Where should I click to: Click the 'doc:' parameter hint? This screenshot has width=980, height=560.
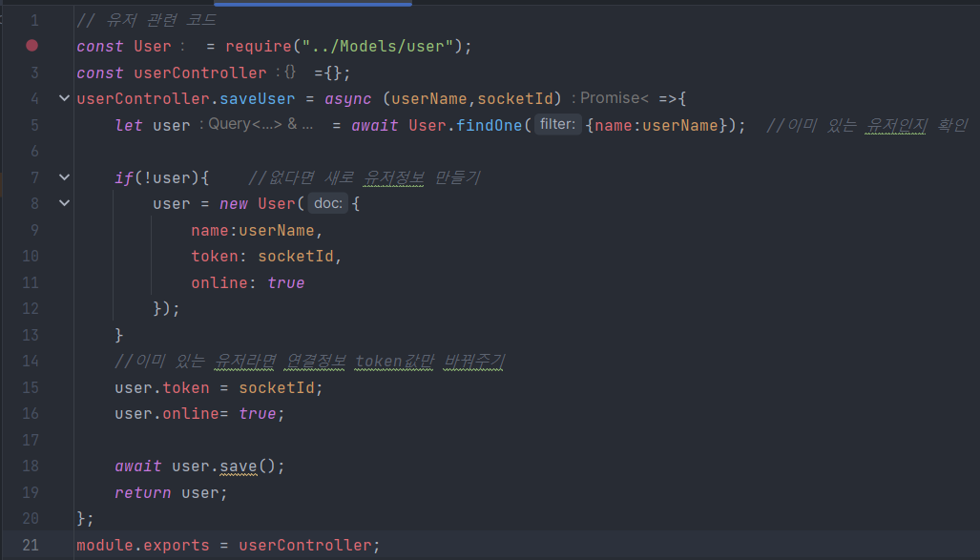[327, 203]
